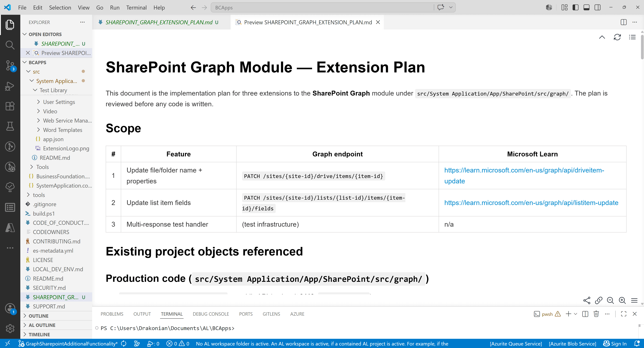Open preview table of contents list
The width and height of the screenshot is (644, 348).
point(632,37)
